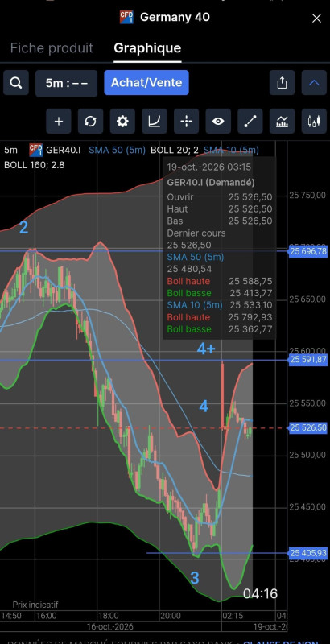Open the indicators chart icon

[x=282, y=122]
